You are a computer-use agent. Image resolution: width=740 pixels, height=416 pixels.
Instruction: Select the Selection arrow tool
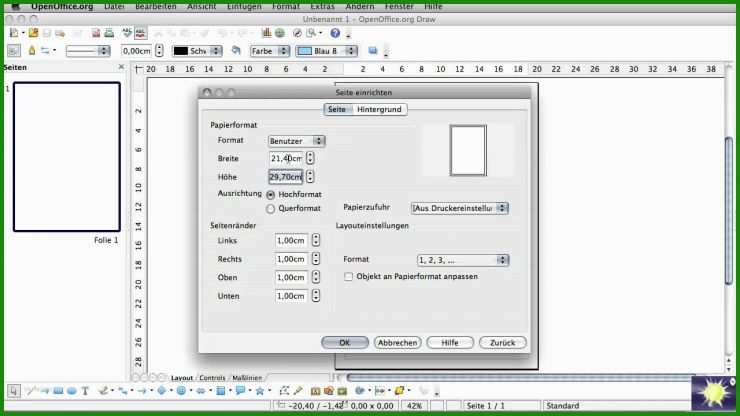click(x=14, y=391)
